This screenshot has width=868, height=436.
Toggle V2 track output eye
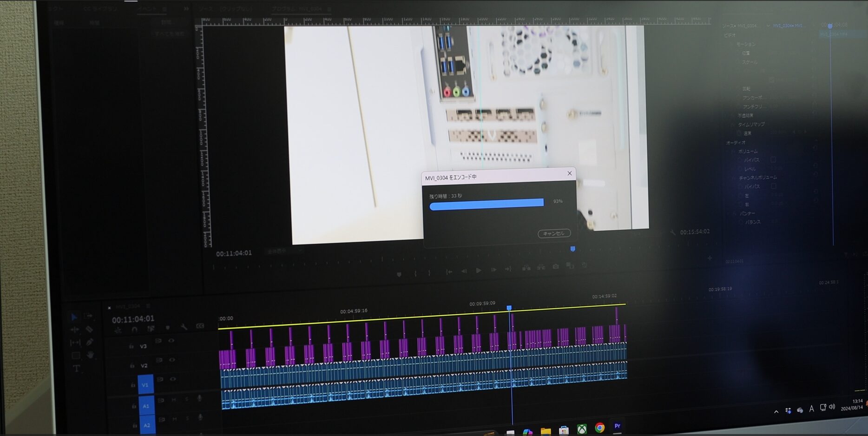coord(172,359)
